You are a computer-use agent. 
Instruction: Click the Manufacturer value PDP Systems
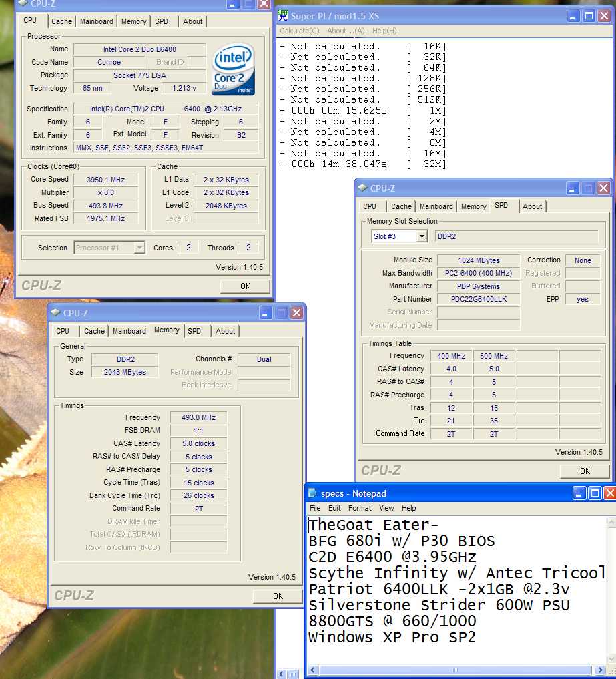[479, 286]
